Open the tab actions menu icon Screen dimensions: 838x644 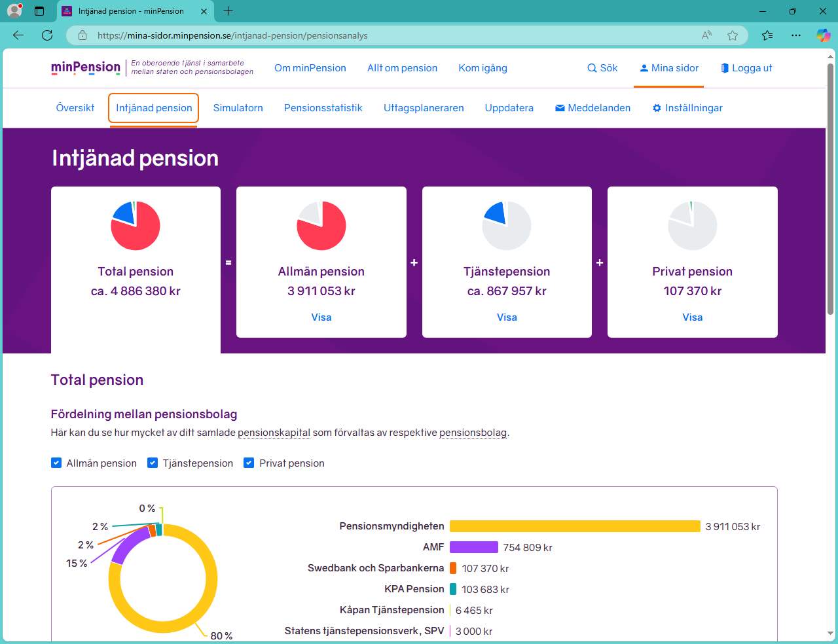[39, 11]
